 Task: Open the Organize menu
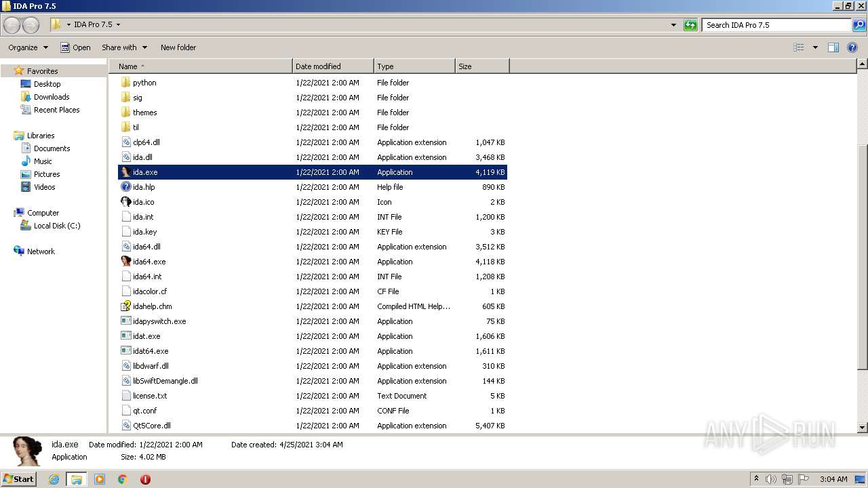(x=28, y=47)
